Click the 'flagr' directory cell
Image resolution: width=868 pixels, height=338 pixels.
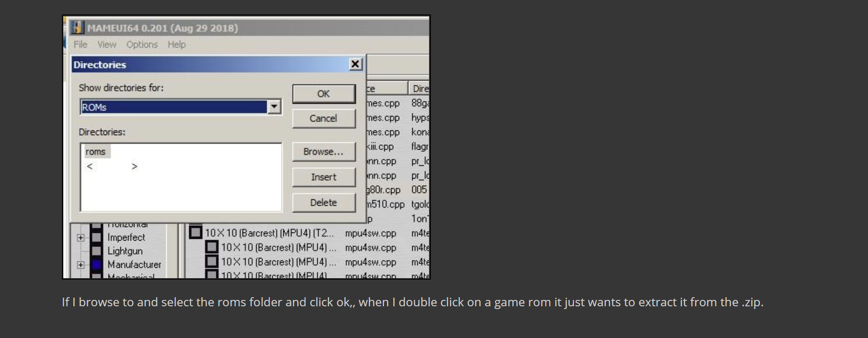point(420,146)
